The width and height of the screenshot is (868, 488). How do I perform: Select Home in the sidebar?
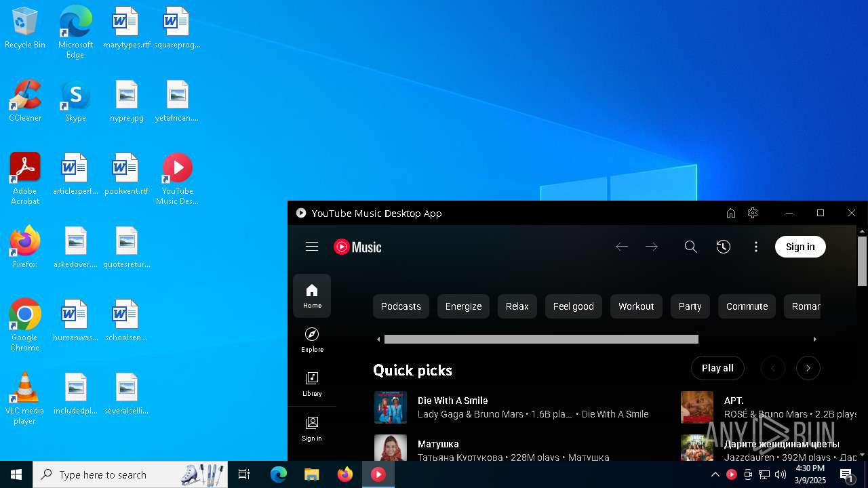(x=312, y=296)
